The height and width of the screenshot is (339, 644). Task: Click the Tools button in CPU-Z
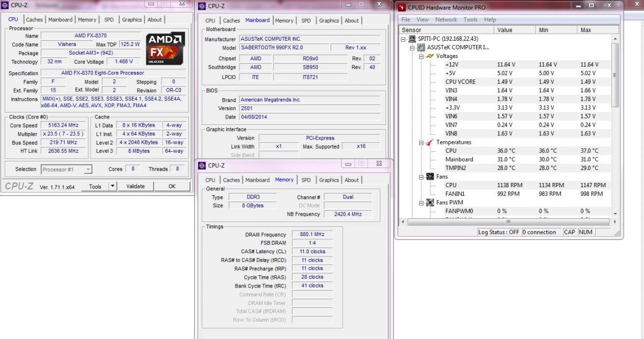(95, 186)
